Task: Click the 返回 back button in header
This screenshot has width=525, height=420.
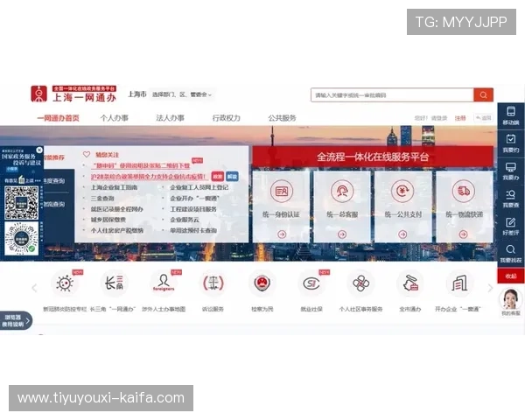Action: click(x=484, y=118)
